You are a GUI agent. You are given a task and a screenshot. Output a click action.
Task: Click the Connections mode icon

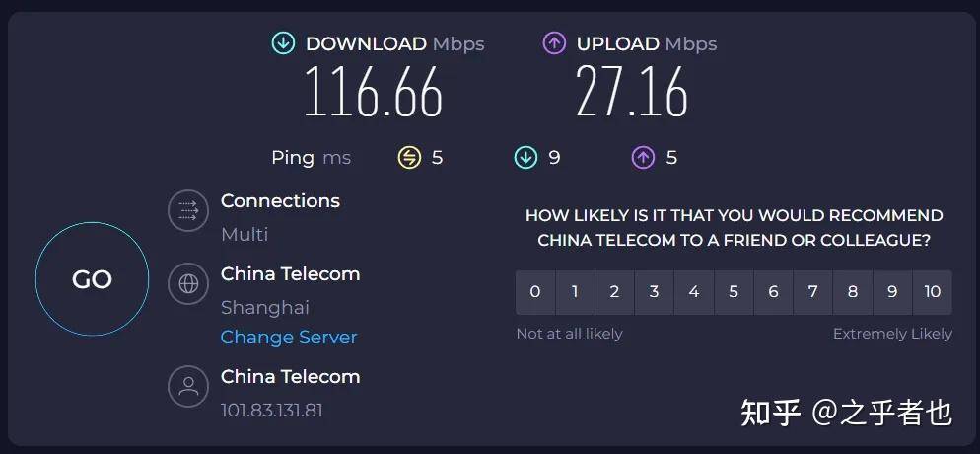(188, 211)
